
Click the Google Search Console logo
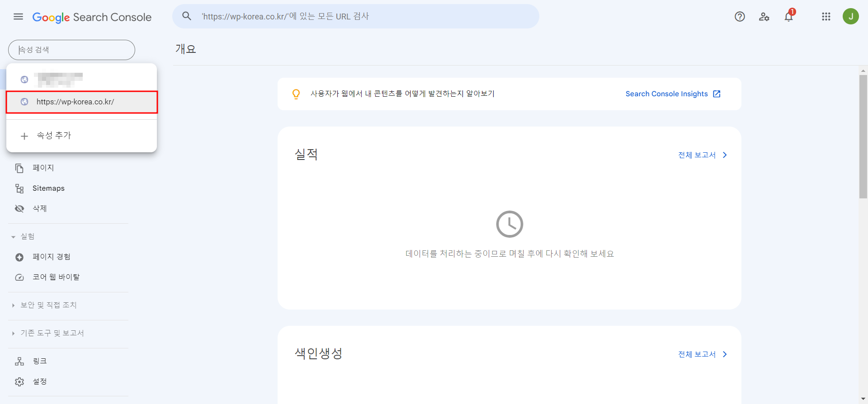92,17
